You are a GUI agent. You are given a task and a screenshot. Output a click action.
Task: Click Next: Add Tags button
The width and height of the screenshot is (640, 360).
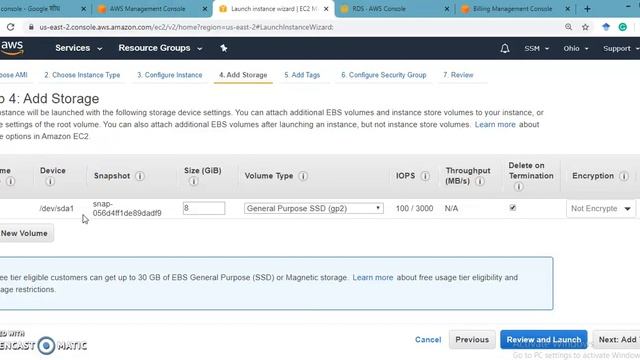(x=616, y=340)
